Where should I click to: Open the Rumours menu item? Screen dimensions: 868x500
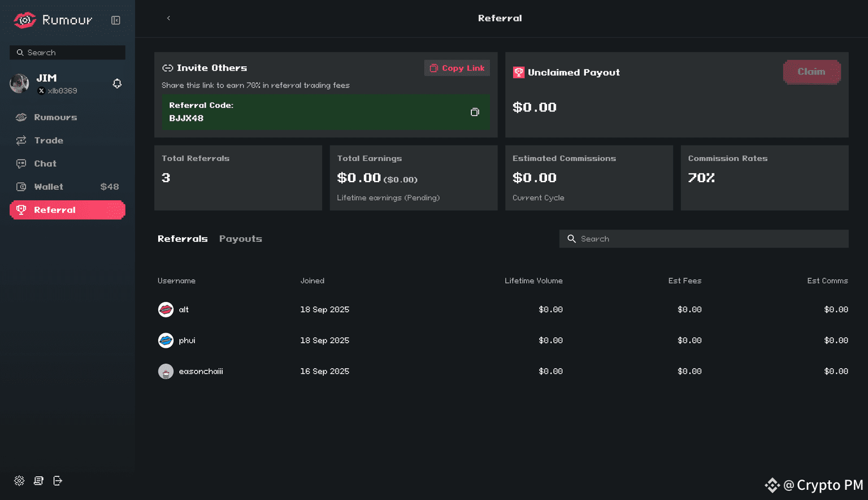point(55,117)
